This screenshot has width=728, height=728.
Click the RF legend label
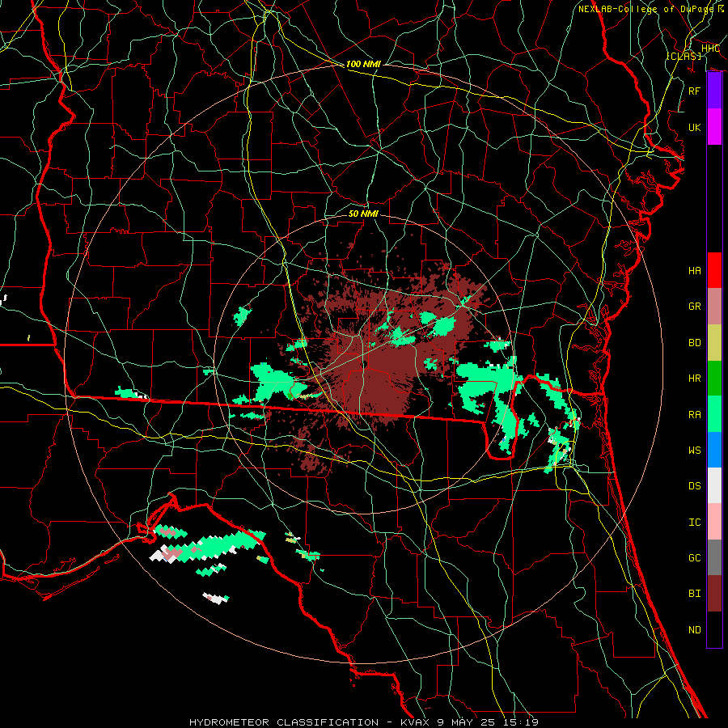point(695,91)
